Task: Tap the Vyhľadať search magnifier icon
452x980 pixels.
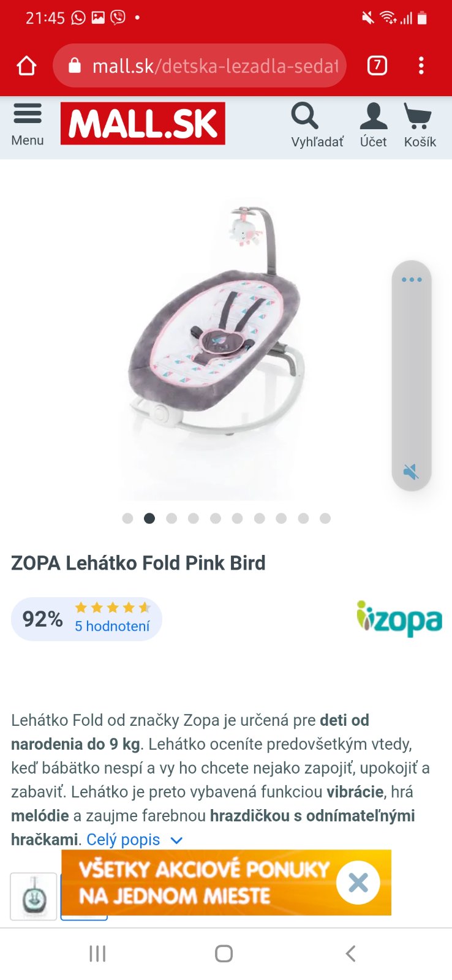Action: (x=304, y=115)
